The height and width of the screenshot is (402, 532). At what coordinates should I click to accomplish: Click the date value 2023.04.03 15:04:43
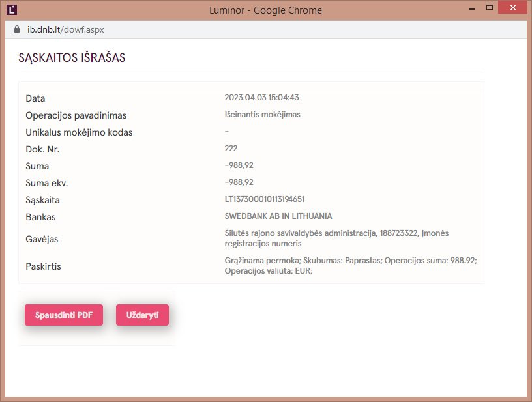click(261, 98)
